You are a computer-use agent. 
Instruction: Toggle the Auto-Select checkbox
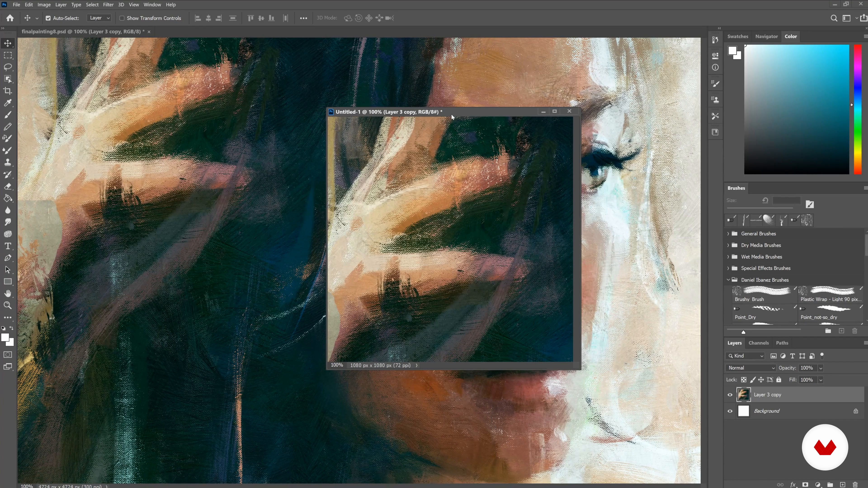click(x=48, y=18)
